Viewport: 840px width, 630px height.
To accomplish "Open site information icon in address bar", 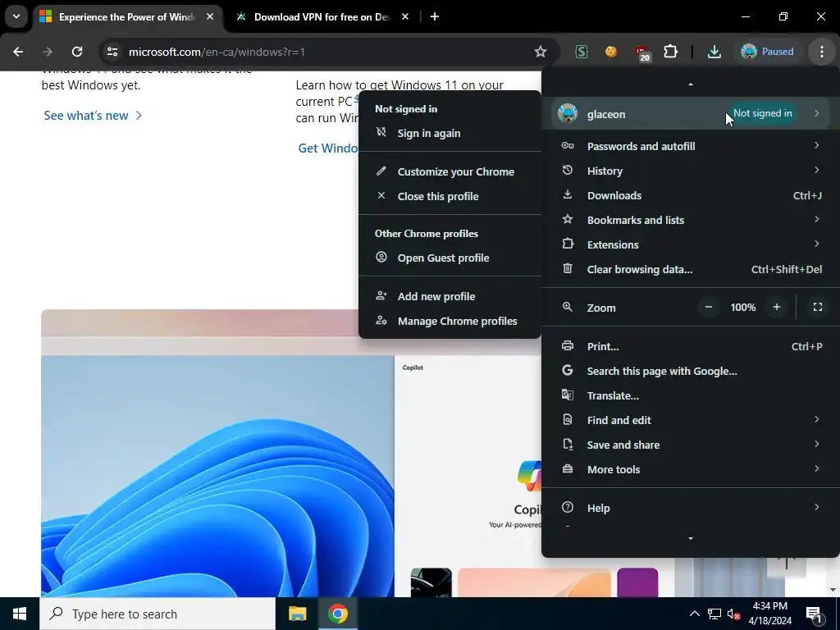I will tap(112, 52).
